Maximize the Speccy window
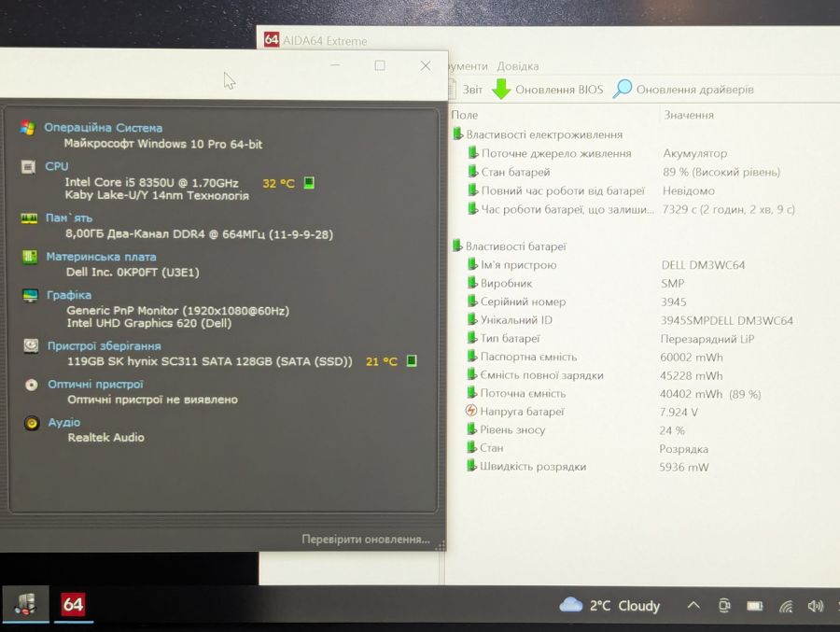This screenshot has height=632, width=840. pos(380,65)
